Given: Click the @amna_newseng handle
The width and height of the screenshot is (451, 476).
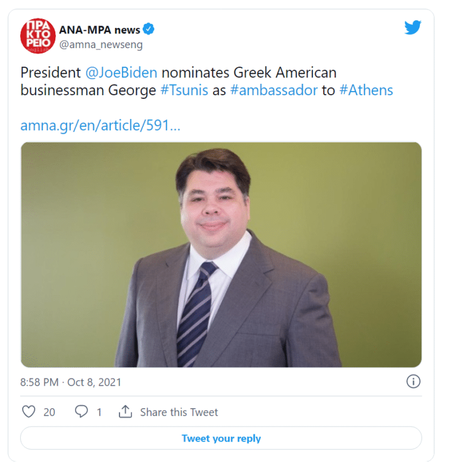Looking at the screenshot, I should 101,45.
